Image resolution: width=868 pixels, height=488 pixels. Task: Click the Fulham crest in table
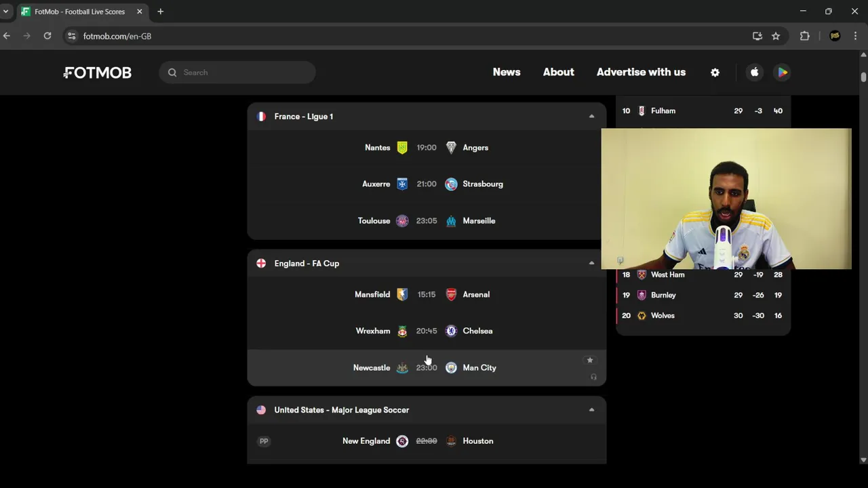click(x=642, y=110)
